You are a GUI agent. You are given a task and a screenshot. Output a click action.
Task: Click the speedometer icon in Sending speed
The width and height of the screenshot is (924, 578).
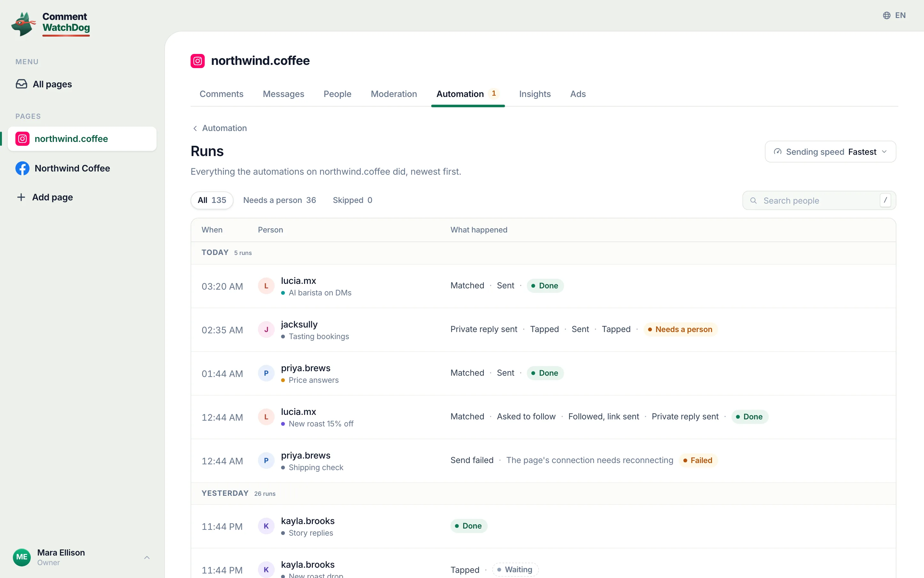click(777, 152)
